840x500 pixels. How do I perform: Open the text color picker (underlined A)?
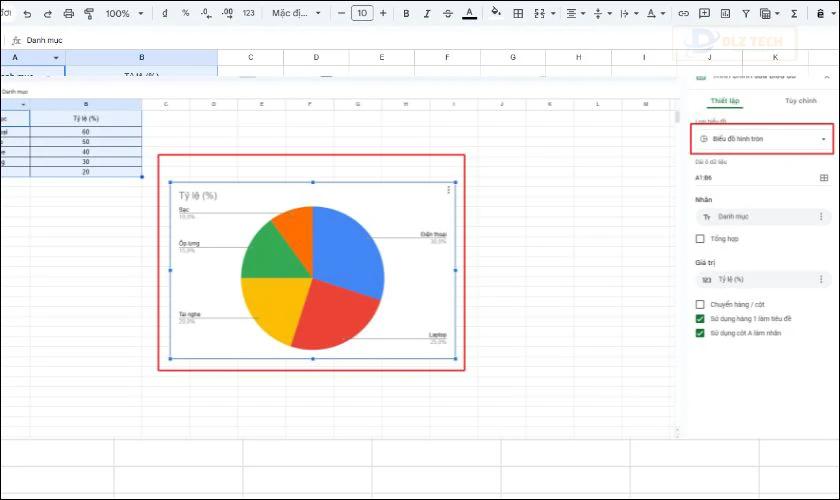tap(469, 13)
